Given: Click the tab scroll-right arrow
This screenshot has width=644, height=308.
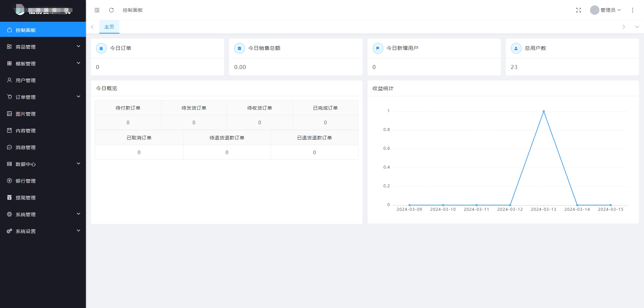Looking at the screenshot, I should pos(624,27).
